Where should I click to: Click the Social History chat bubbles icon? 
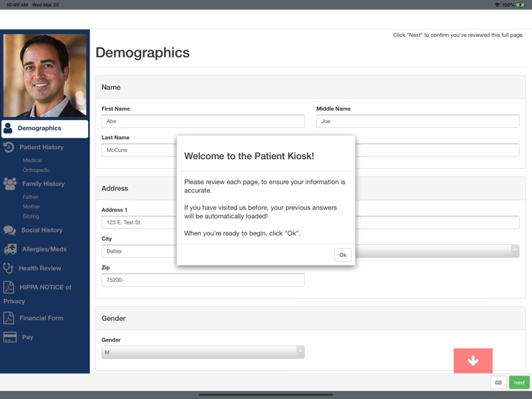(9, 230)
